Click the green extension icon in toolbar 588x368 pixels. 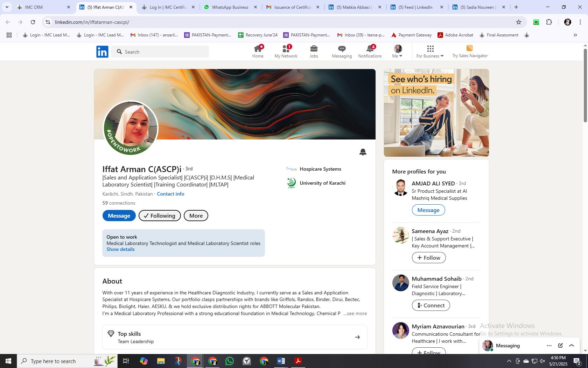point(536,22)
